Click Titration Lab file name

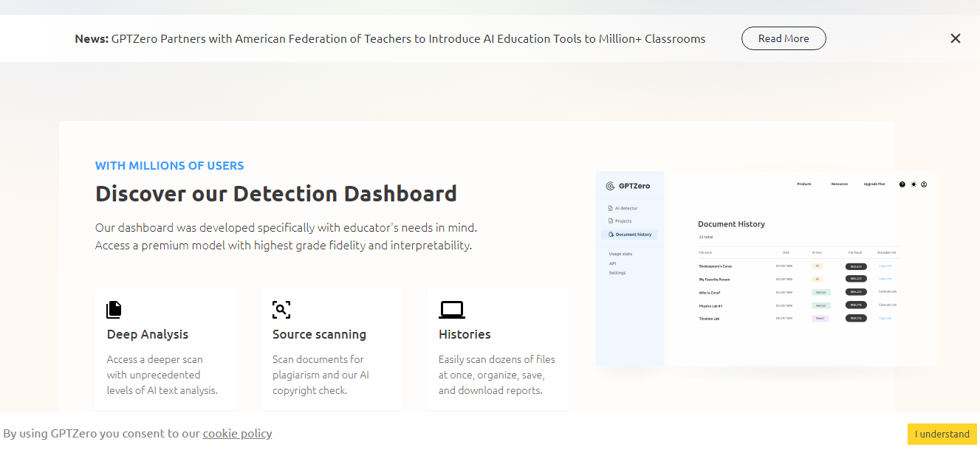(709, 319)
